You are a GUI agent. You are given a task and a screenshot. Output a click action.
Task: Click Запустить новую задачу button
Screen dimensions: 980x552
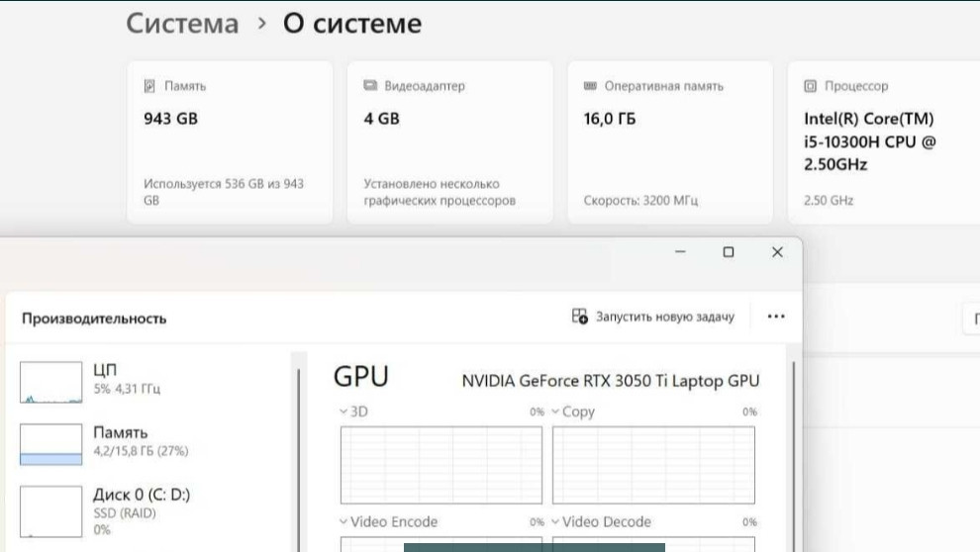[653, 317]
